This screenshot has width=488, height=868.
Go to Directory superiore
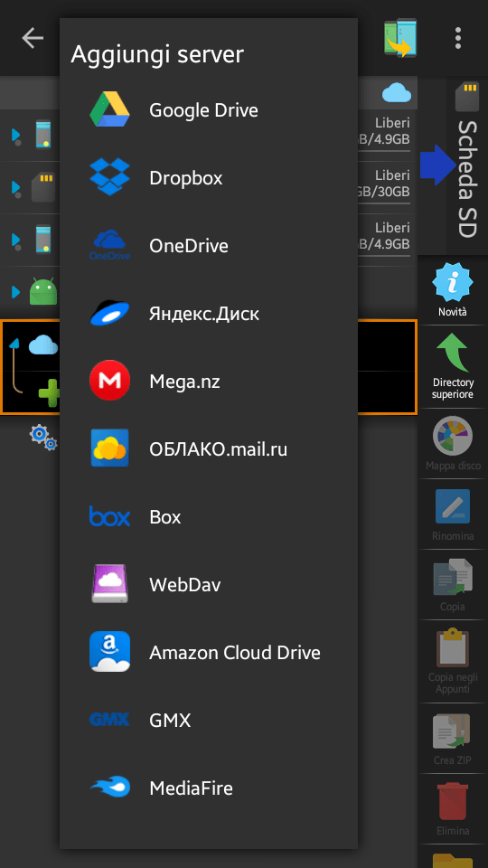(x=453, y=367)
